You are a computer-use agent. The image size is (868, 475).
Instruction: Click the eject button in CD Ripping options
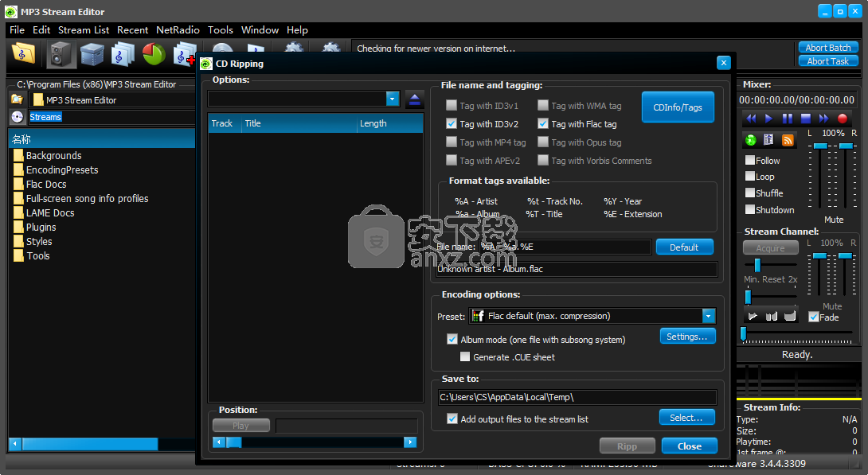[414, 99]
